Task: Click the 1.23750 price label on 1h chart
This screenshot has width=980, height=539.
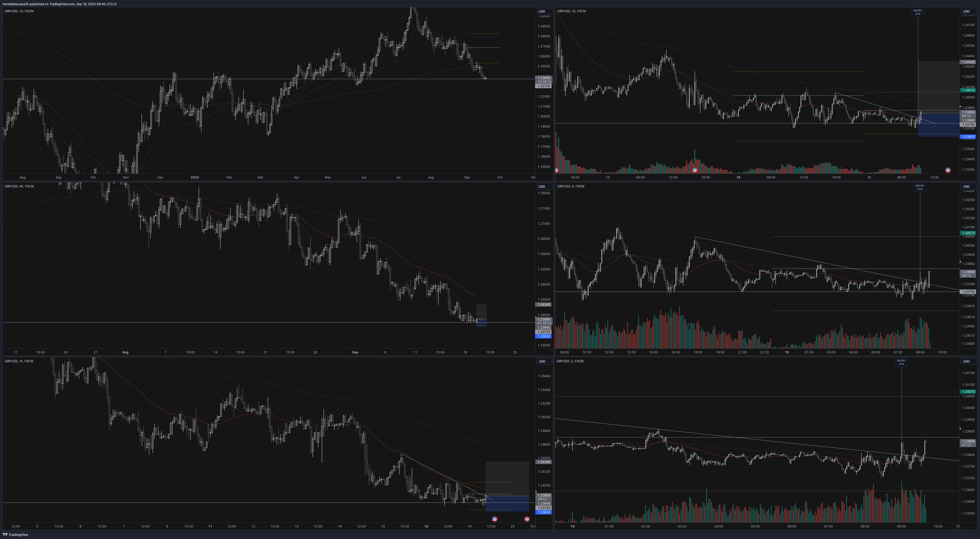Action: [543, 508]
